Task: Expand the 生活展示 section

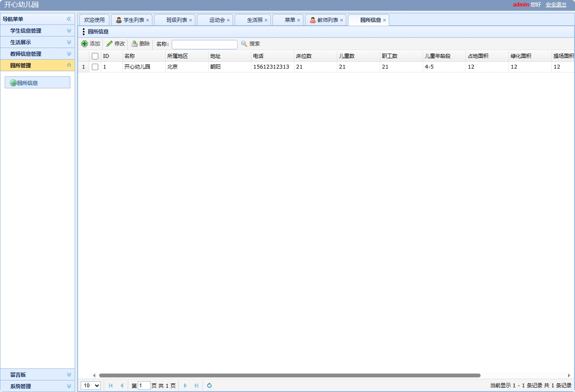Action: [x=69, y=42]
